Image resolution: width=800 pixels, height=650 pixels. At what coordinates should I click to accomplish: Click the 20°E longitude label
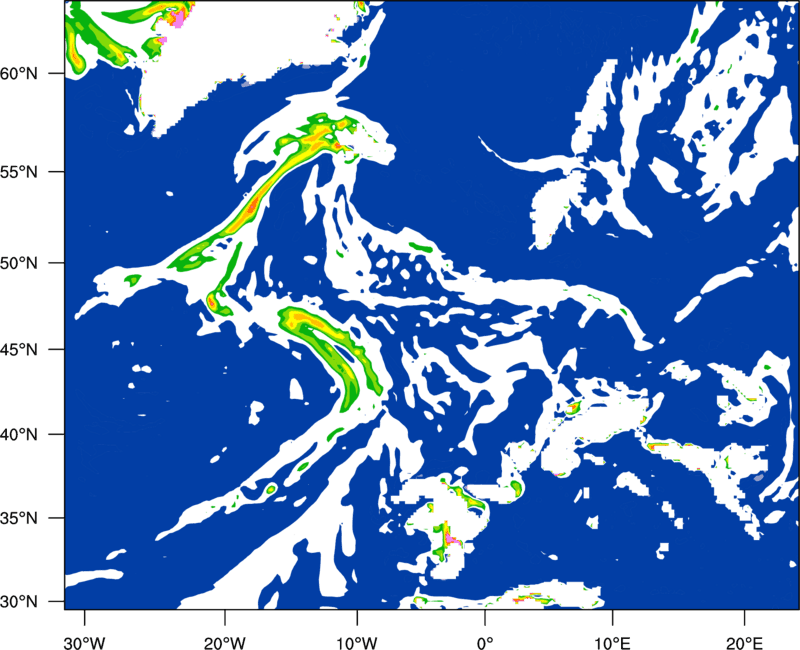(744, 643)
